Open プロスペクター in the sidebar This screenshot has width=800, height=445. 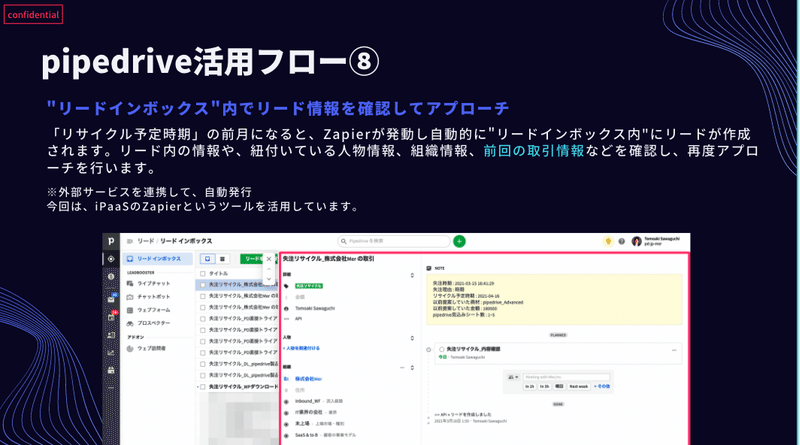pos(154,323)
